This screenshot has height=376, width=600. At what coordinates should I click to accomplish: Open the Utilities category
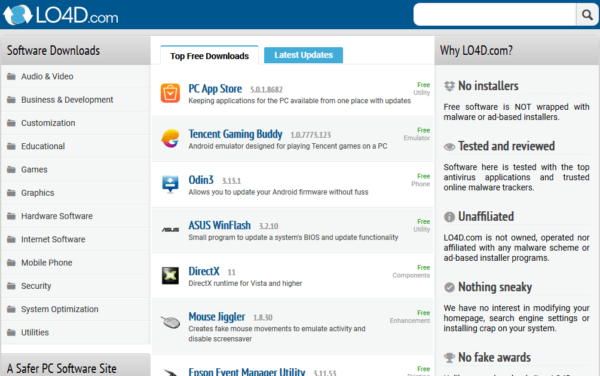35,332
